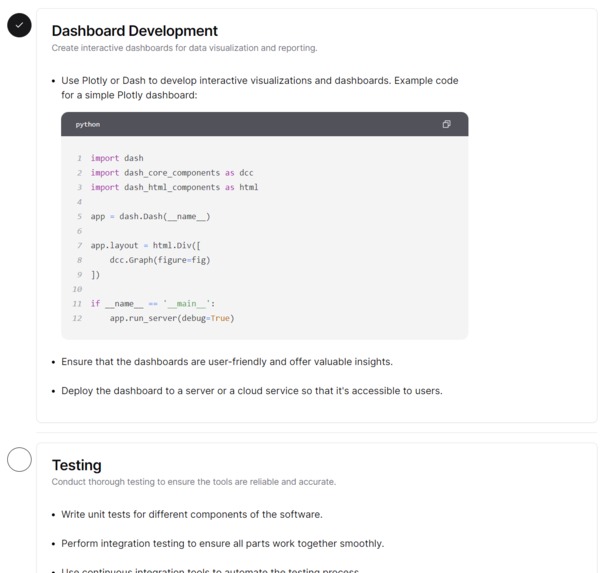Click the 'python' language label
612x573 pixels.
point(88,125)
